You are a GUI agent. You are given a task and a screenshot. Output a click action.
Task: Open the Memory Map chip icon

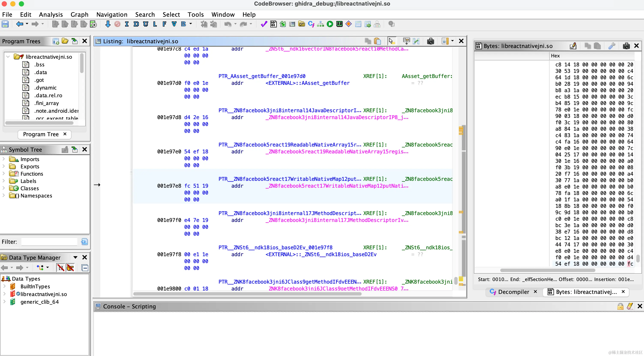[x=340, y=24]
